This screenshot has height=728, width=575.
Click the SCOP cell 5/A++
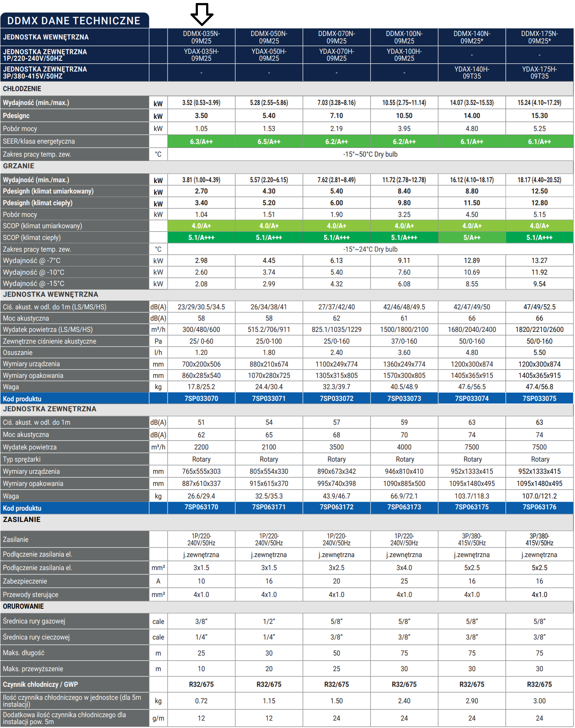pos(472,238)
